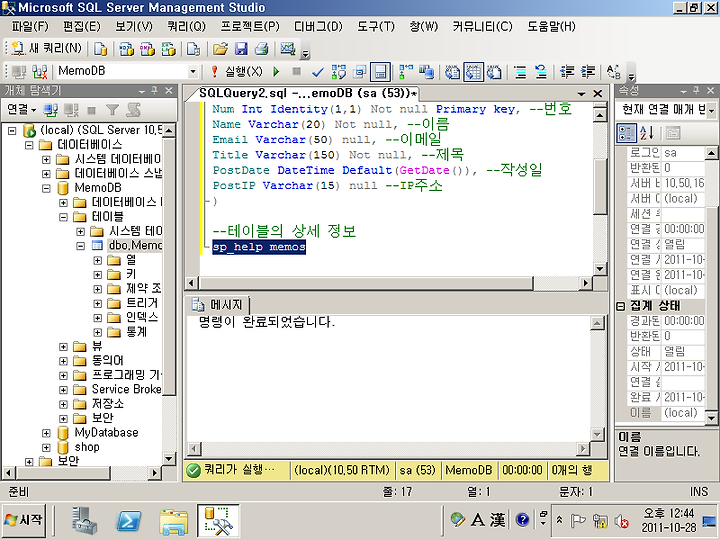This screenshot has height=540, width=720.
Task: Open the 디버그(D) menu
Action: tap(318, 27)
